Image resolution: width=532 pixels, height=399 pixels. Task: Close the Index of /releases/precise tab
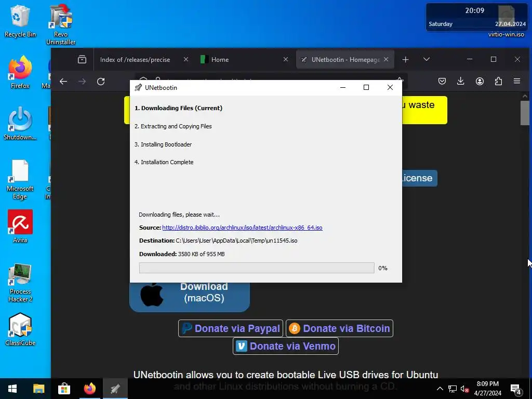pos(186,59)
